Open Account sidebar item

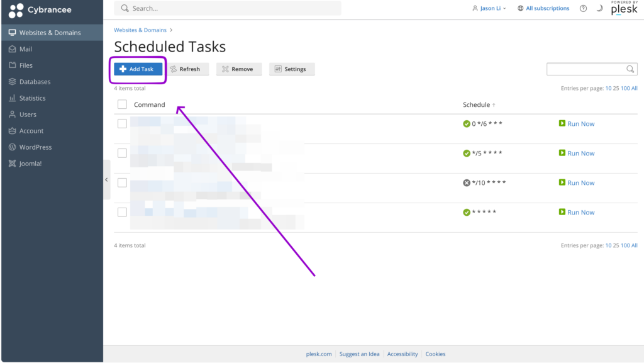pos(52,131)
